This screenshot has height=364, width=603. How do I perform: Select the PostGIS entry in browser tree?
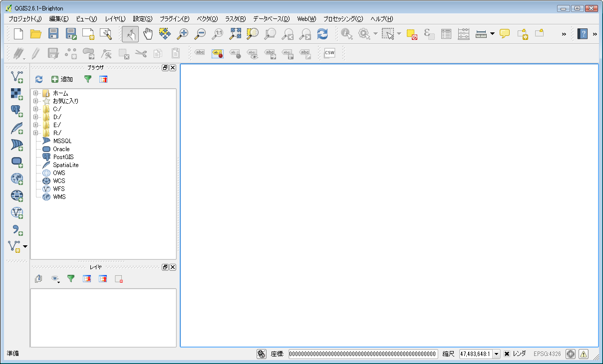click(63, 157)
